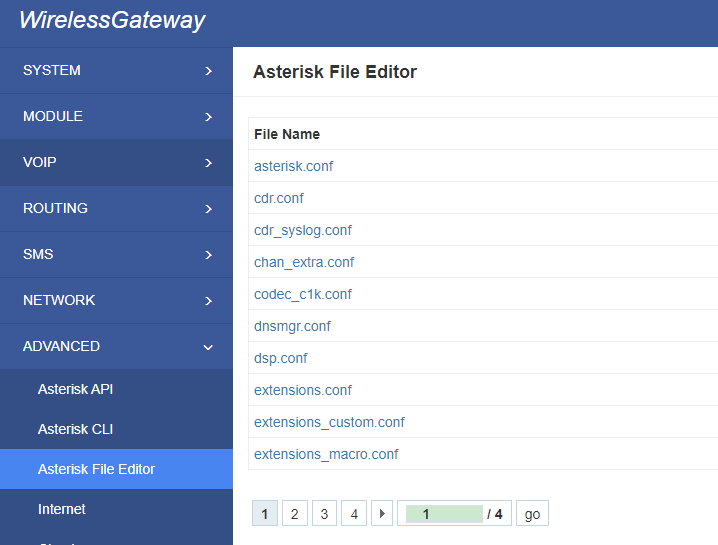Jump to page 3

324,513
